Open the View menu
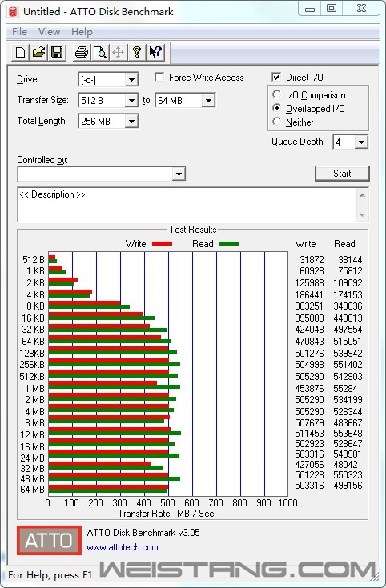Viewport: 386px width, 588px height. tap(49, 32)
